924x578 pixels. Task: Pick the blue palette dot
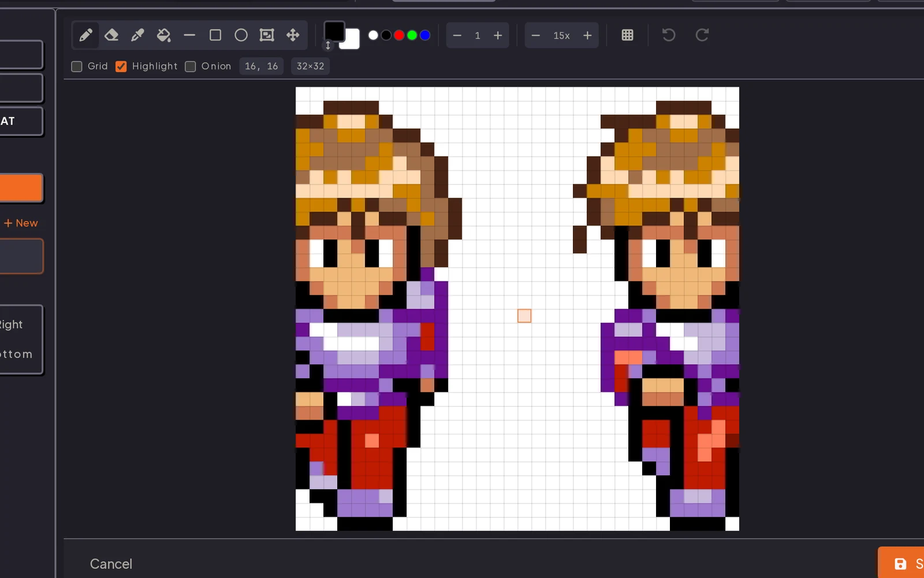point(425,35)
